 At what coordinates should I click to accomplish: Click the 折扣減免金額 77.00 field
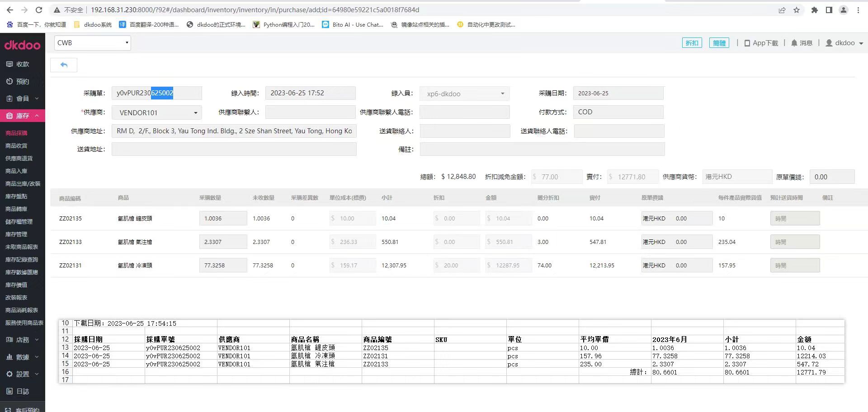point(557,177)
